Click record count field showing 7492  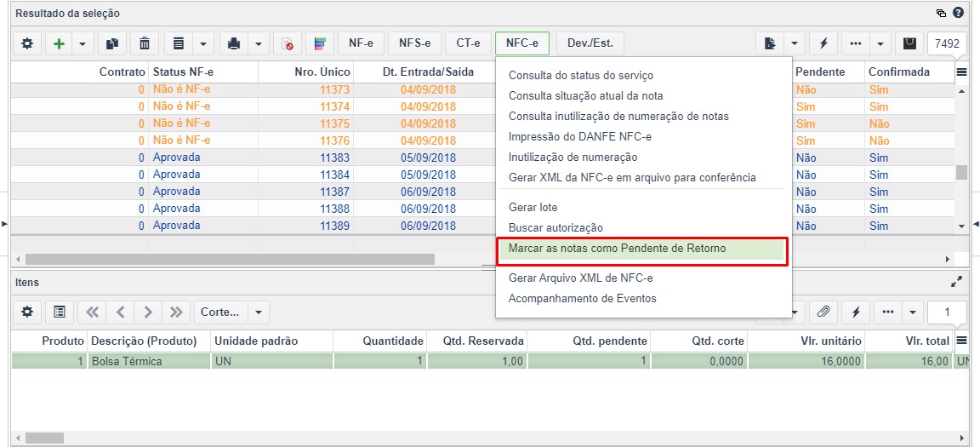947,43
